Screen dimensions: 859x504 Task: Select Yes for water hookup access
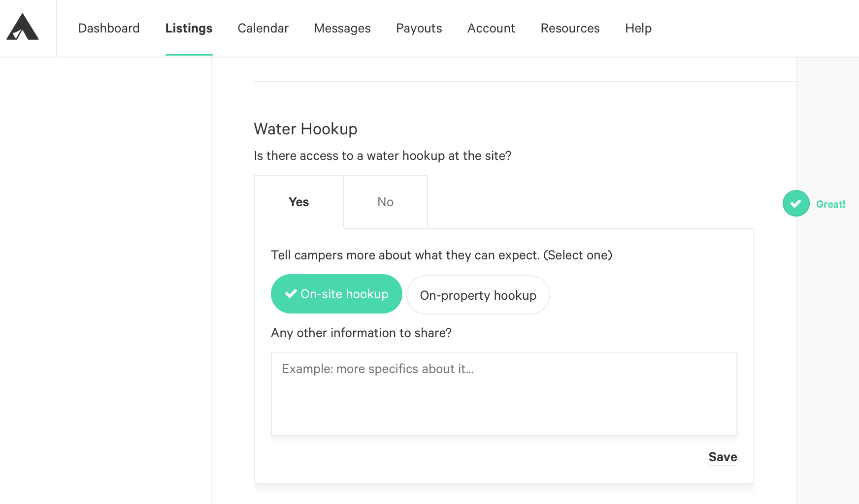click(x=299, y=202)
